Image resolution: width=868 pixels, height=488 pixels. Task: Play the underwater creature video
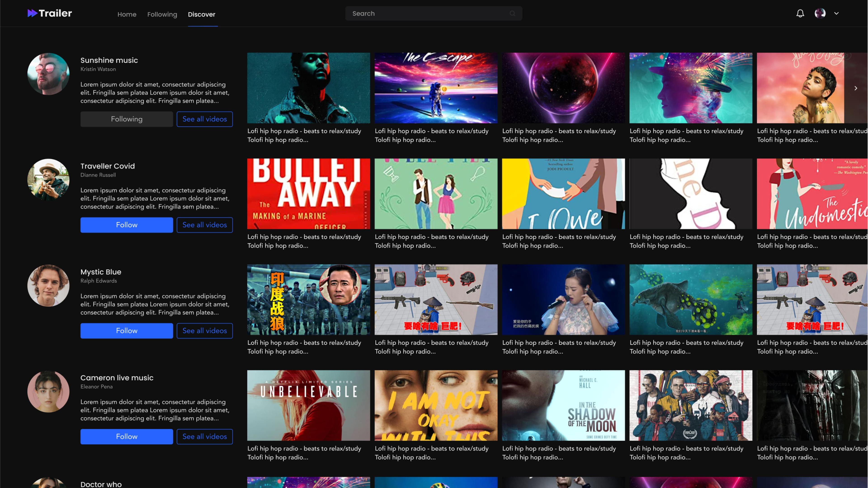691,300
